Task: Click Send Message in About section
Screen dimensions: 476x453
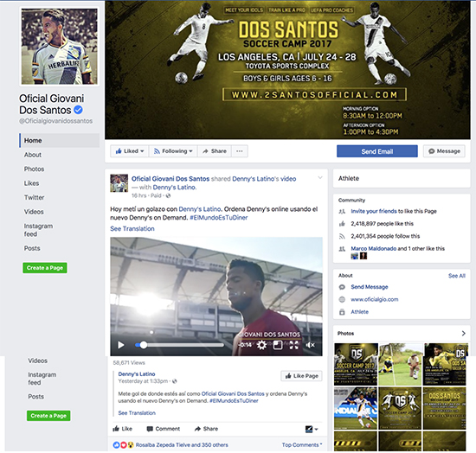Action: tap(370, 287)
